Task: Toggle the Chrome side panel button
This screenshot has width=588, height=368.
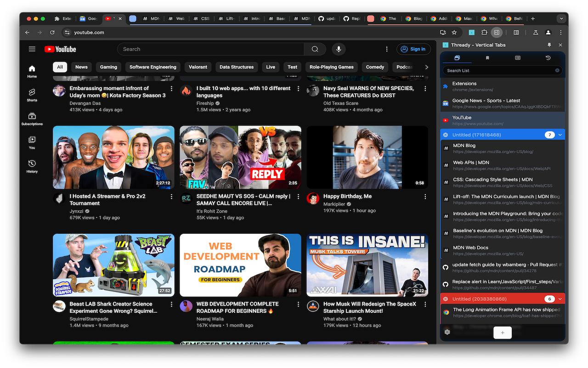Action: click(497, 33)
